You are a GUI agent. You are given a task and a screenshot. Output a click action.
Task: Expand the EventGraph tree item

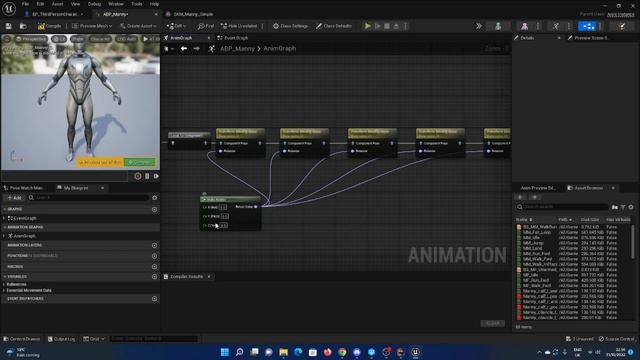(4, 218)
